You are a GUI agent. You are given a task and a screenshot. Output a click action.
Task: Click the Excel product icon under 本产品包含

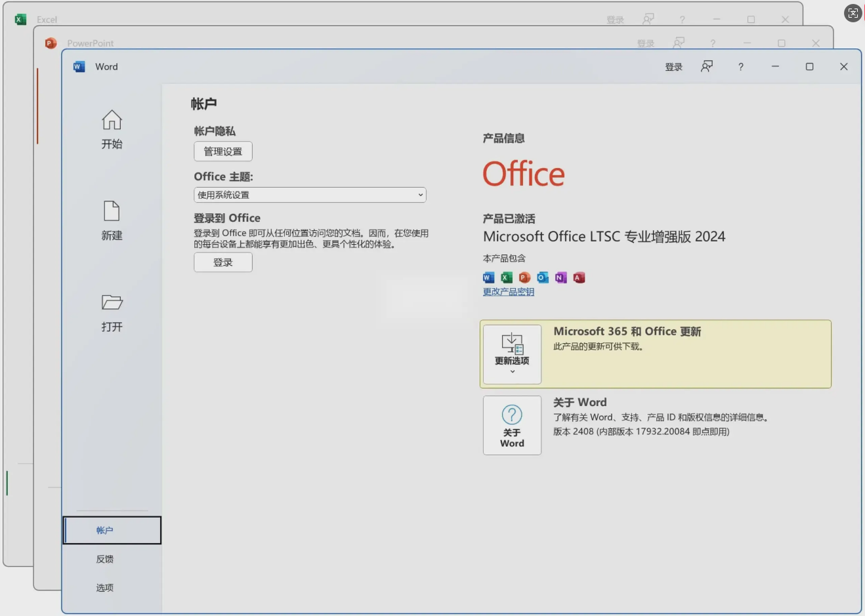[507, 277]
